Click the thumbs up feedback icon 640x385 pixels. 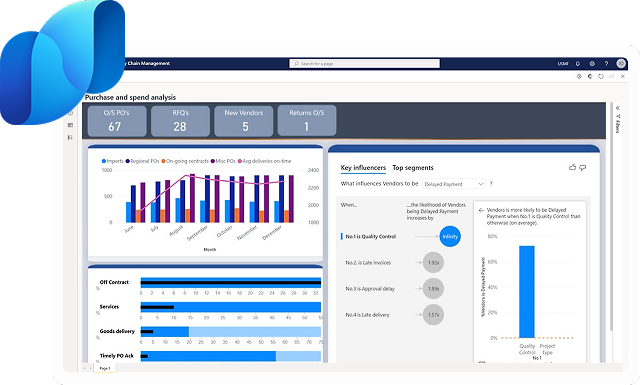tap(572, 167)
